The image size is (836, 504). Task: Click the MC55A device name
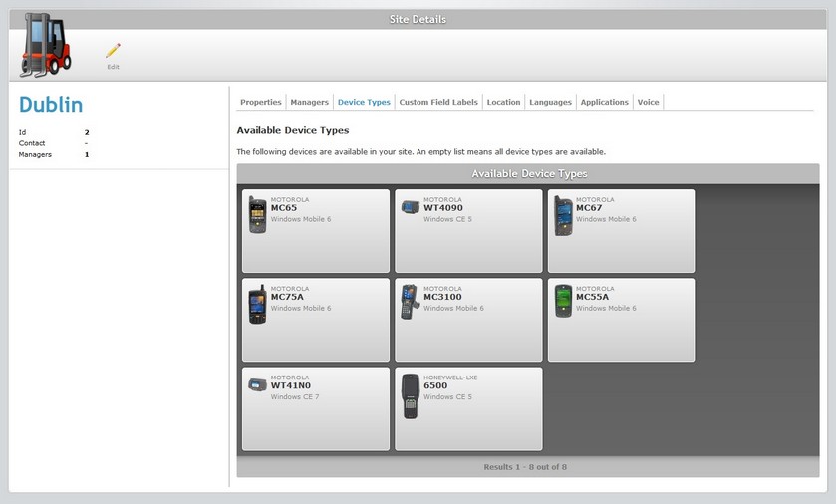click(592, 297)
